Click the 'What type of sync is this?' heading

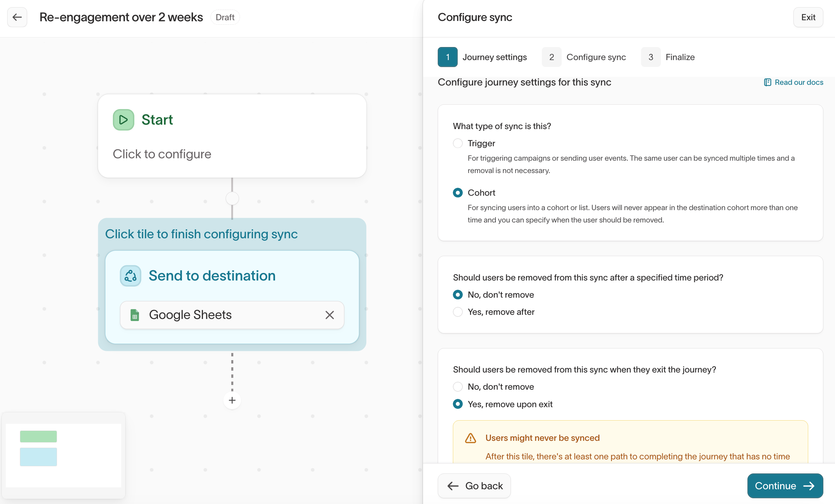(x=502, y=126)
